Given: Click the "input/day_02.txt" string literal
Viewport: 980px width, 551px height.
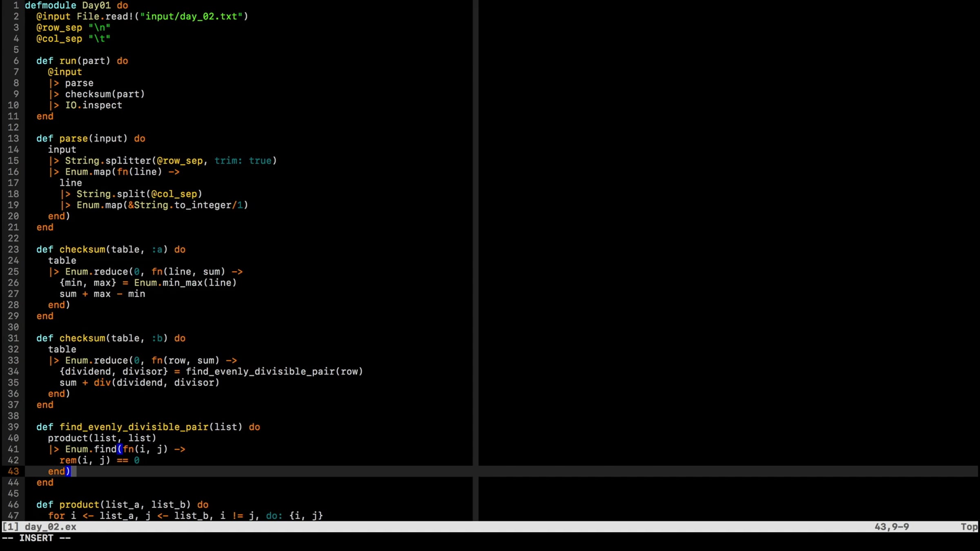Looking at the screenshot, I should click(x=191, y=16).
